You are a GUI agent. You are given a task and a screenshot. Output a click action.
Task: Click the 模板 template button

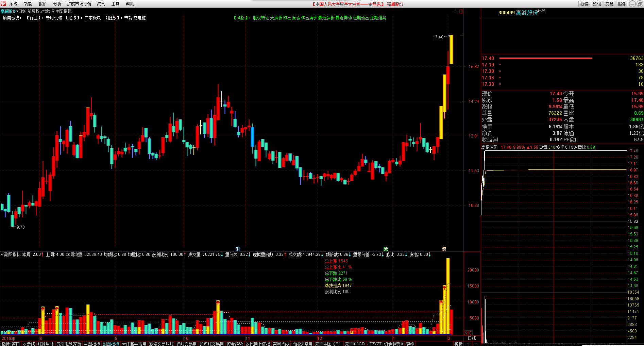click(x=458, y=344)
